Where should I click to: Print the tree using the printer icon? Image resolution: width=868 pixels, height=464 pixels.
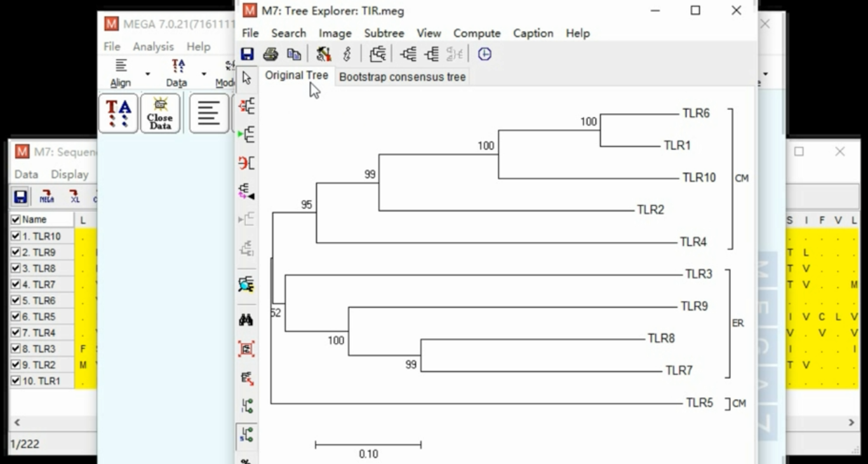[270, 55]
